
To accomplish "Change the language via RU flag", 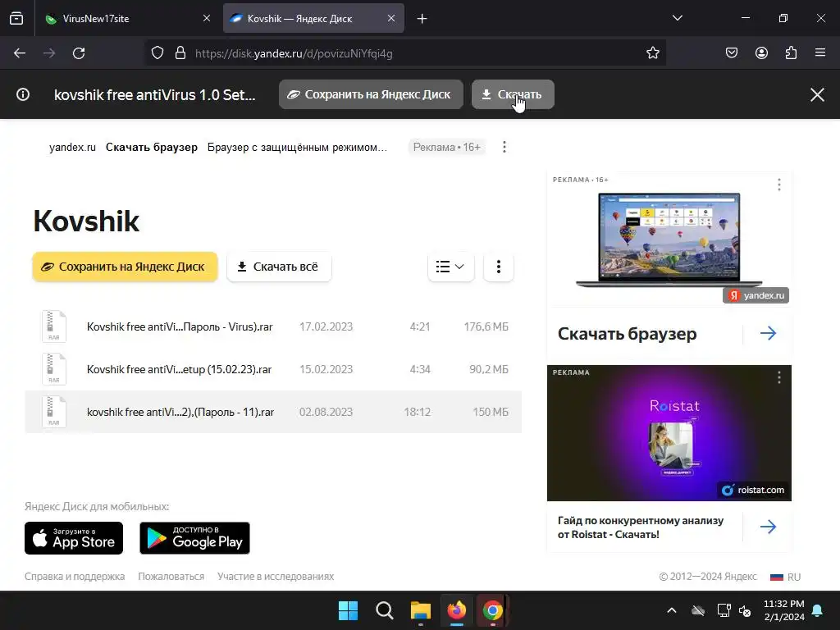I will [x=785, y=577].
